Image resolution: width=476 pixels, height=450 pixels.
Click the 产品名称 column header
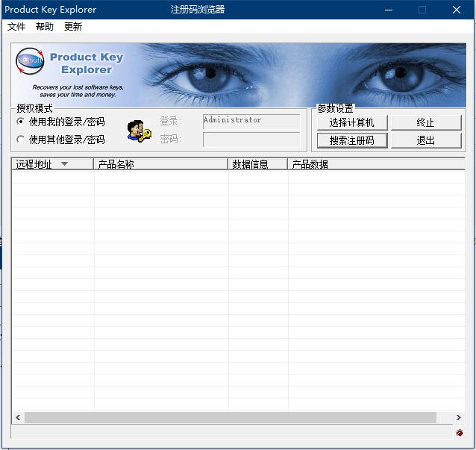[160, 164]
